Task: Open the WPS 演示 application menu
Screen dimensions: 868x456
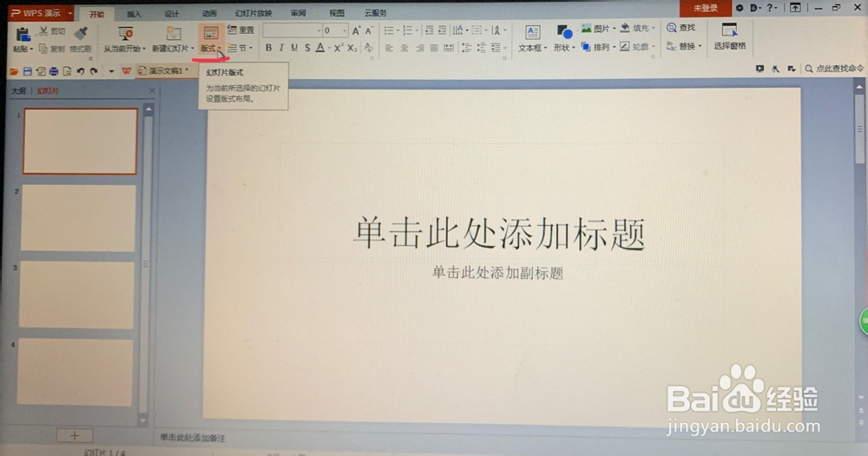Action: tap(42, 13)
